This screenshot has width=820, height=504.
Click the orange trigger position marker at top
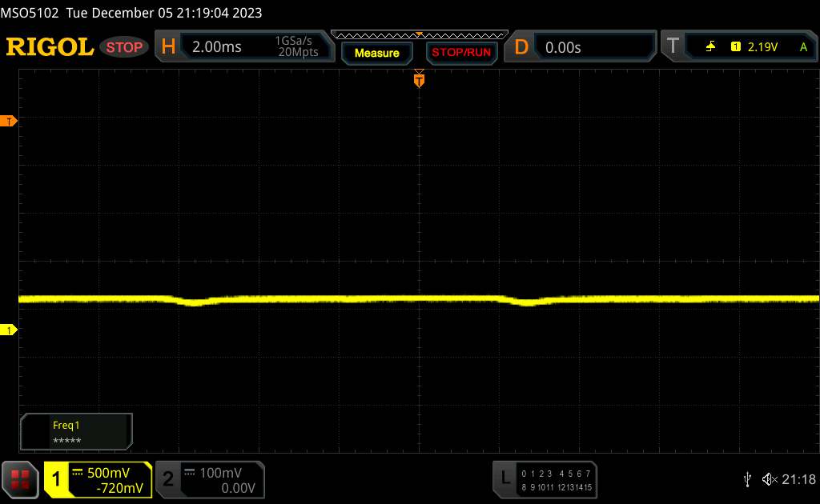tap(419, 79)
